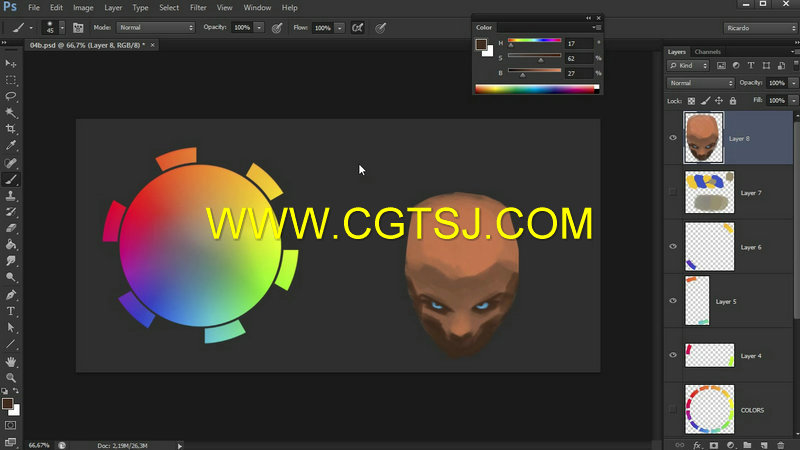Select the Move tool
Screen dimensions: 800x450
click(x=11, y=63)
